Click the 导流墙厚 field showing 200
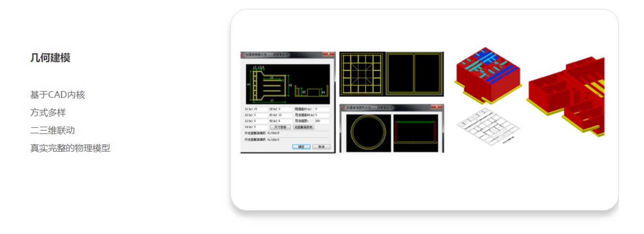Image resolution: width=644 pixels, height=234 pixels. pyautogui.click(x=322, y=121)
